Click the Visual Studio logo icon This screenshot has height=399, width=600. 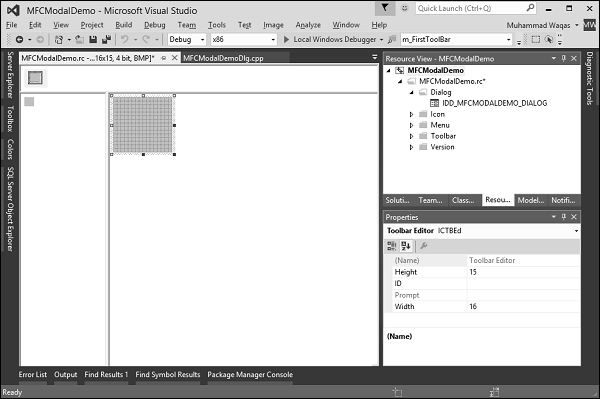(13, 10)
